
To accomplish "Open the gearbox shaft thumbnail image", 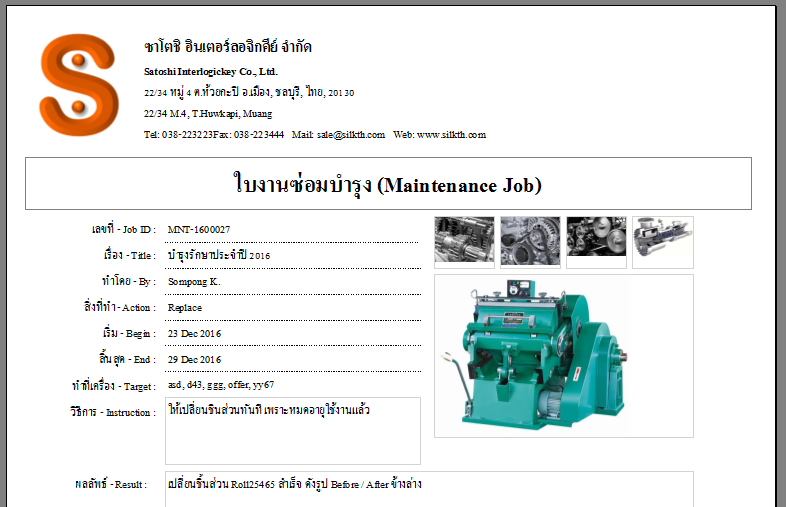I will click(x=464, y=240).
